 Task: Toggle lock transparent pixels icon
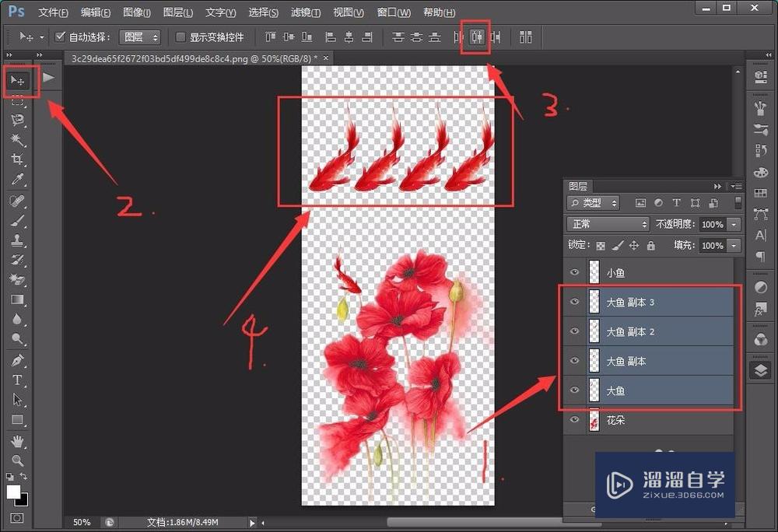click(601, 246)
